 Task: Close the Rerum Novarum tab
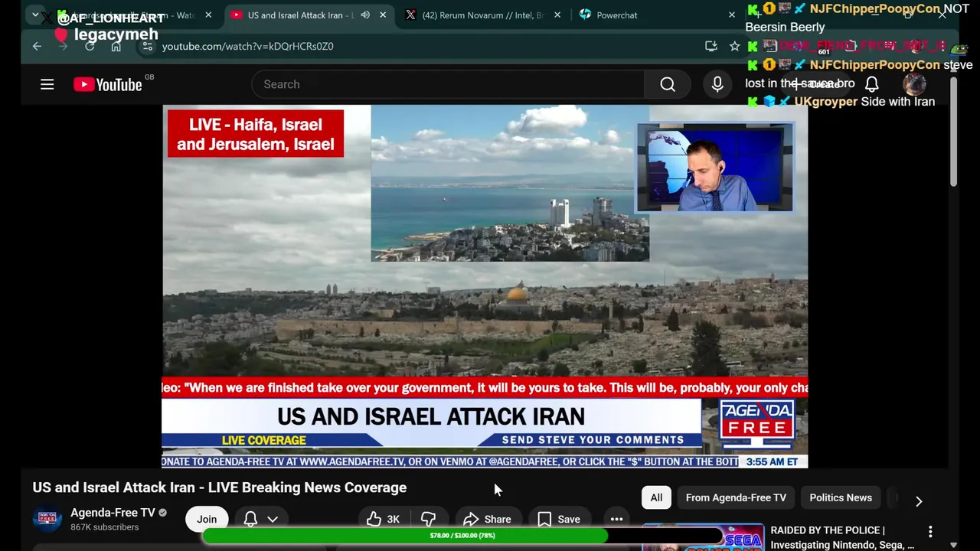557,15
